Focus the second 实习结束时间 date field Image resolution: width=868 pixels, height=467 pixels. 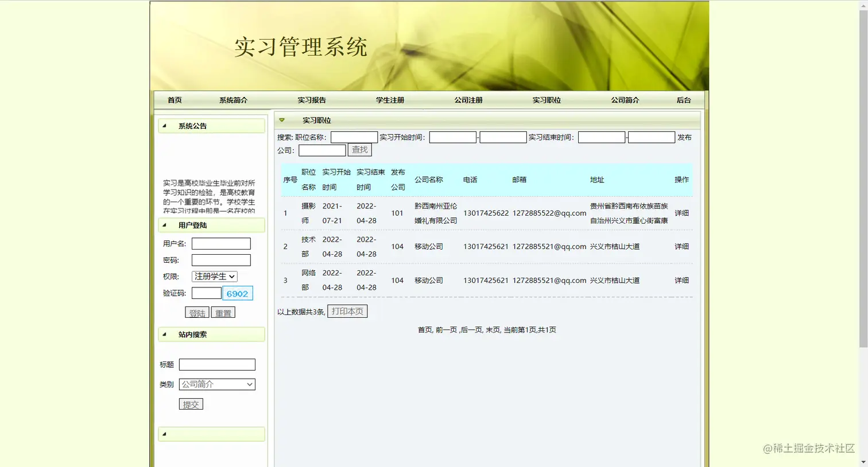tap(652, 137)
